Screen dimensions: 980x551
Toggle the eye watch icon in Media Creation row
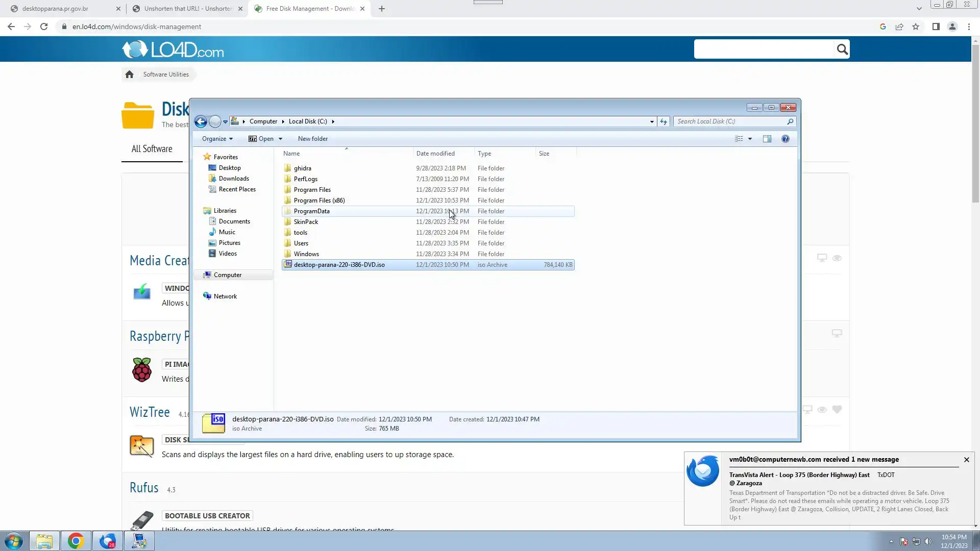837,258
